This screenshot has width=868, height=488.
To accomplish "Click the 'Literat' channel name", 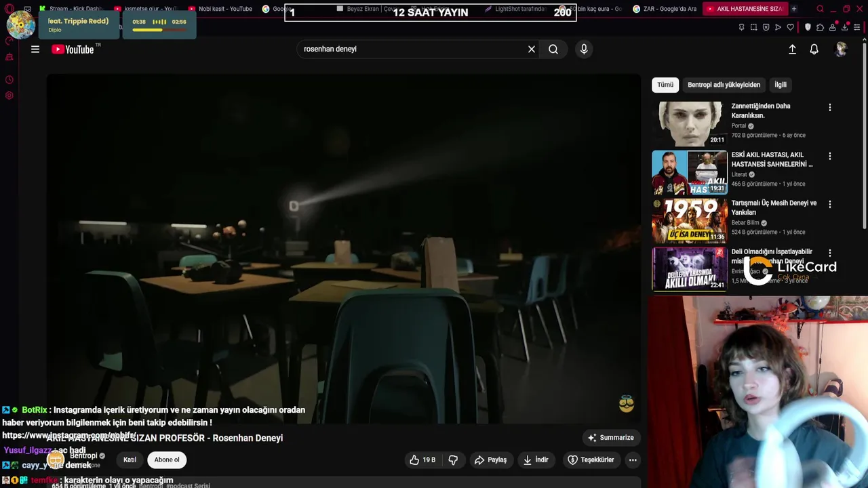I will click(739, 174).
